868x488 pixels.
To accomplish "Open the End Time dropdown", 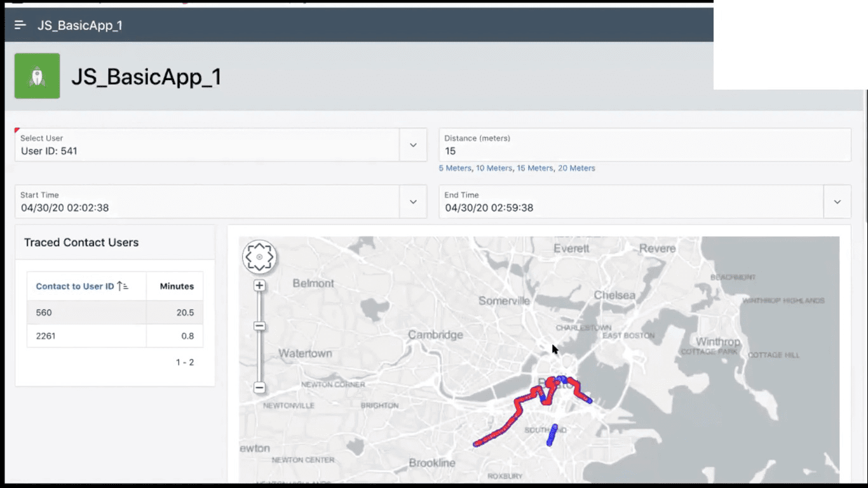I will tap(837, 201).
